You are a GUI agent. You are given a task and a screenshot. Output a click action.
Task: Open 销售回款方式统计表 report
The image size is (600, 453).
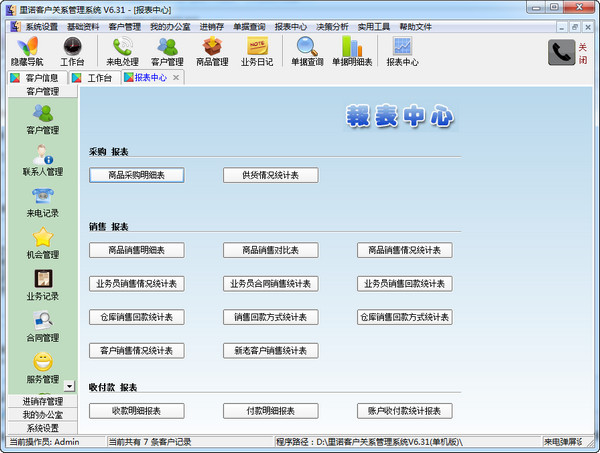[271, 317]
